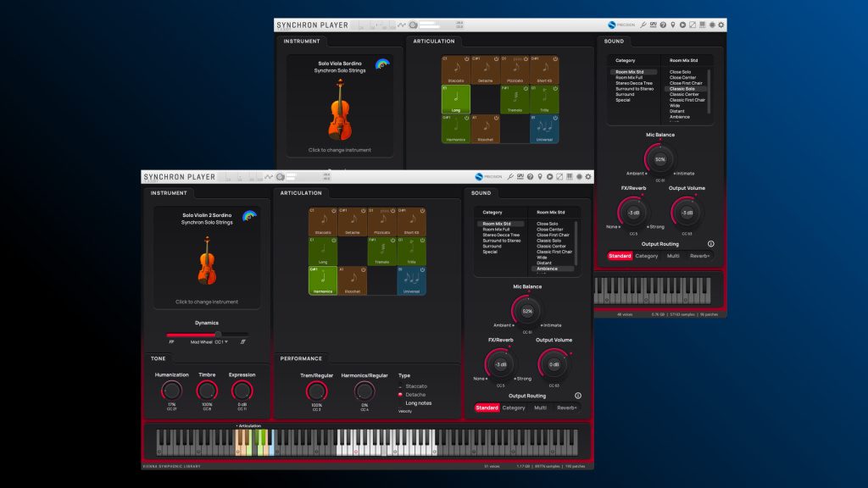
Task: Click the play icon in the Viola window toolbar
Action: (682, 25)
